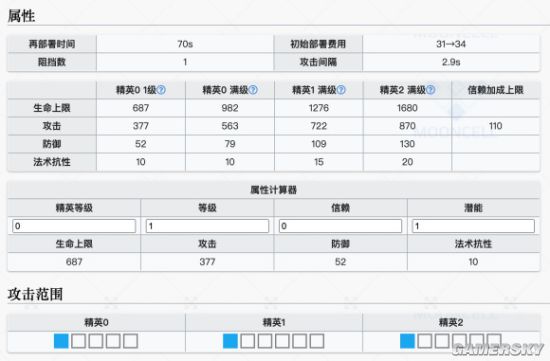Click calculator result 攻击 377

(x=207, y=262)
